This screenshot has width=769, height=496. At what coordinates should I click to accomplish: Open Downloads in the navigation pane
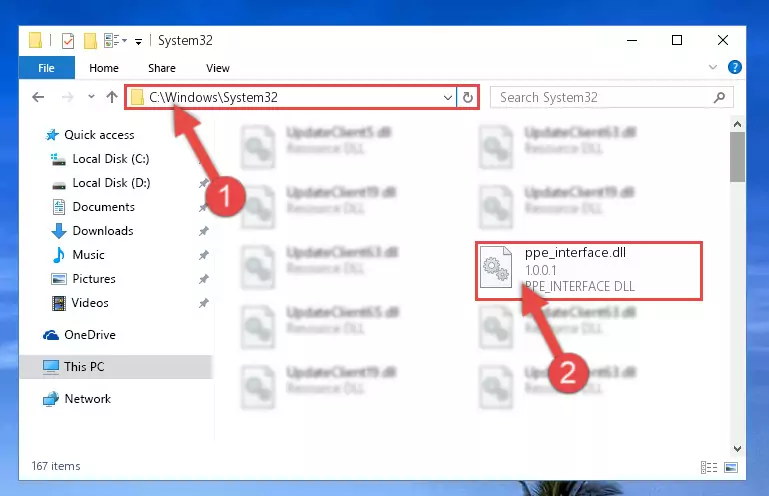[x=103, y=231]
